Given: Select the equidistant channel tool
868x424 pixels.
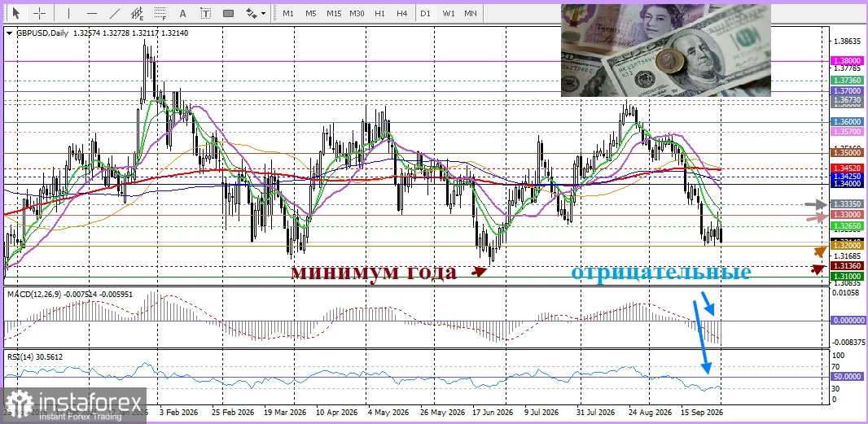Looking at the screenshot, I should tap(138, 13).
